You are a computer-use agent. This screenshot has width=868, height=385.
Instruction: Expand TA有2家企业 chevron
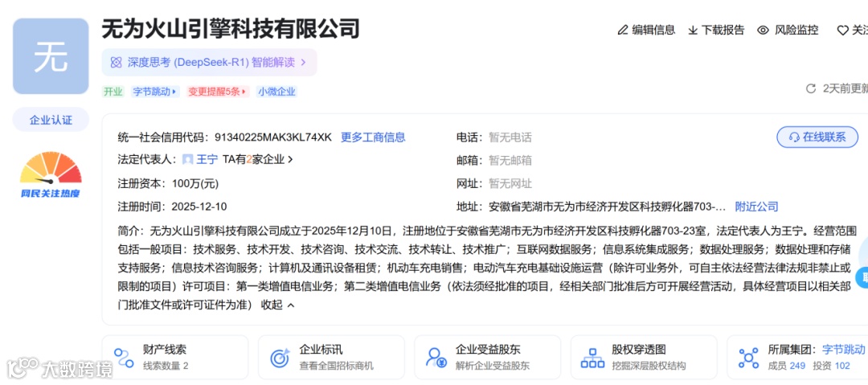tap(290, 160)
